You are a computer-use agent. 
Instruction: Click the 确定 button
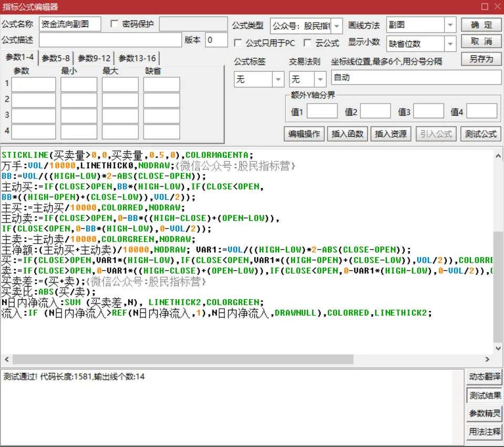point(481,25)
